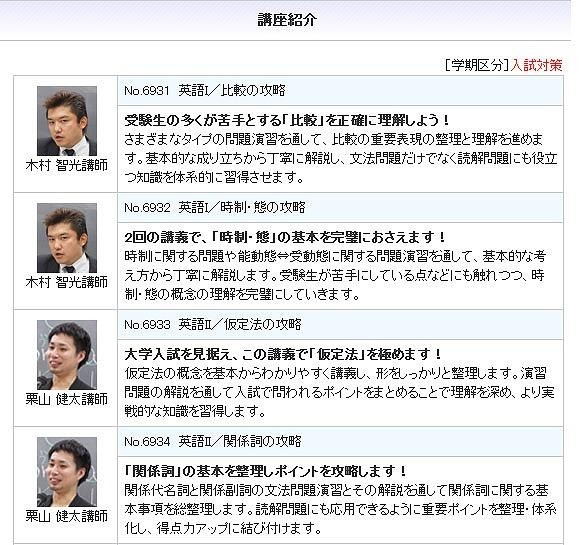Click course title No.6934 英語II／関係詞の攻略
This screenshot has height=545, width=579.
pos(213,442)
